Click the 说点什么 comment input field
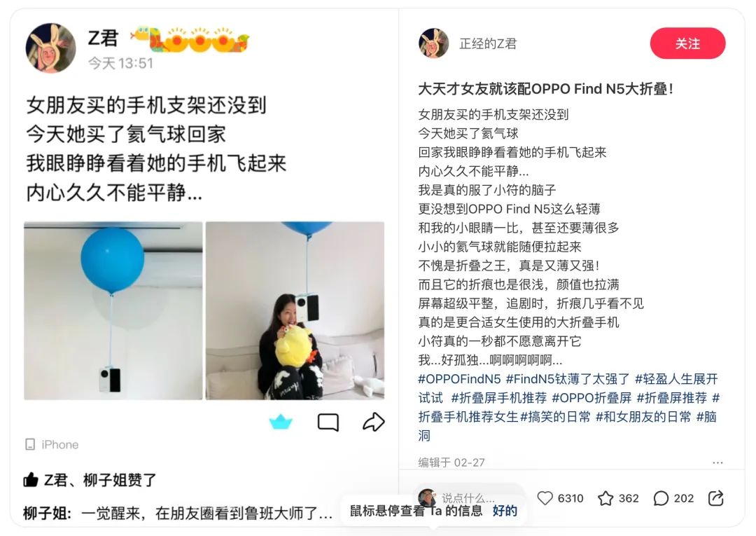Screen dimensions: 756x536 469,497
